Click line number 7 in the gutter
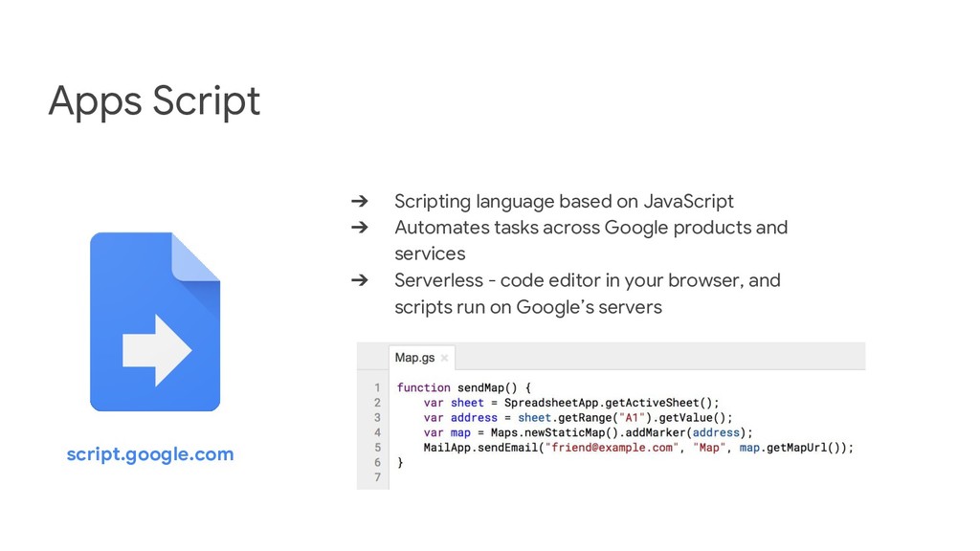980x551 pixels. (x=377, y=477)
